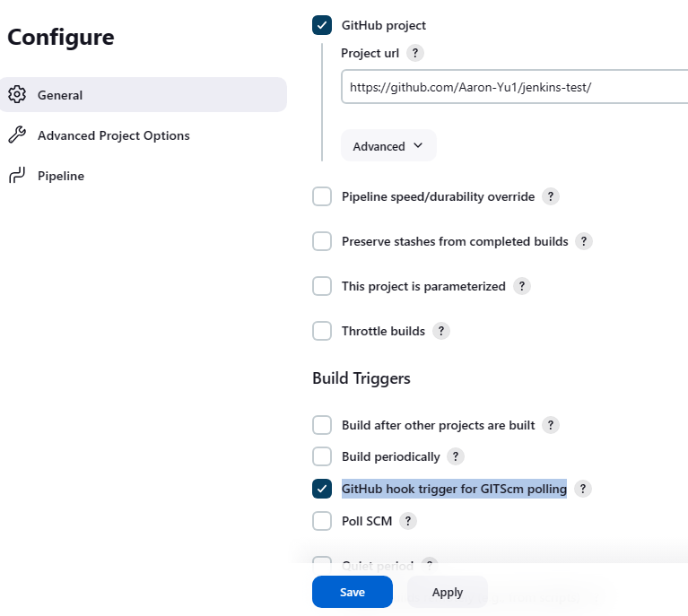
Task: Expand the Advanced dropdown under GitHub project
Action: 388,146
